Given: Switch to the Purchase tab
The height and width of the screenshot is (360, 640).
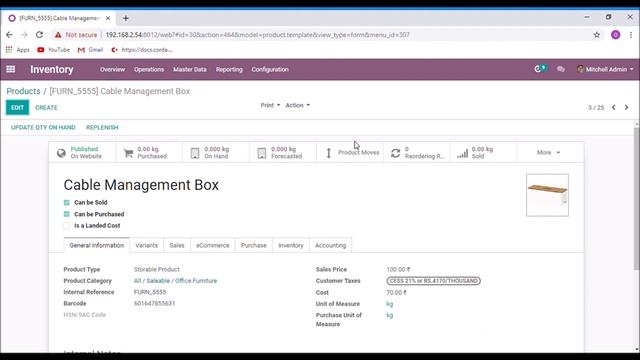Looking at the screenshot, I should pos(253,245).
